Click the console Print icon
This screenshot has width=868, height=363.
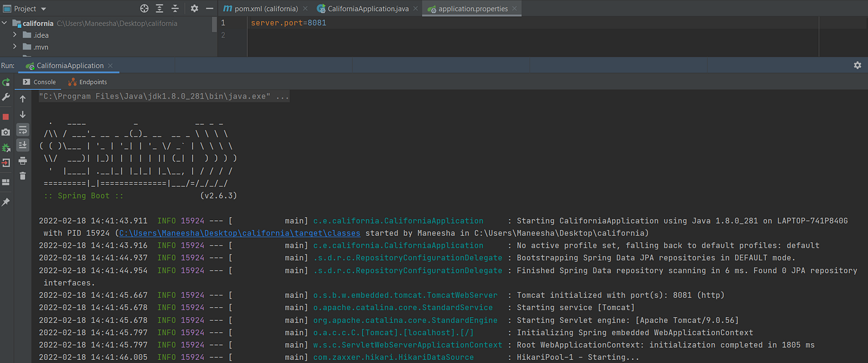coord(23,161)
